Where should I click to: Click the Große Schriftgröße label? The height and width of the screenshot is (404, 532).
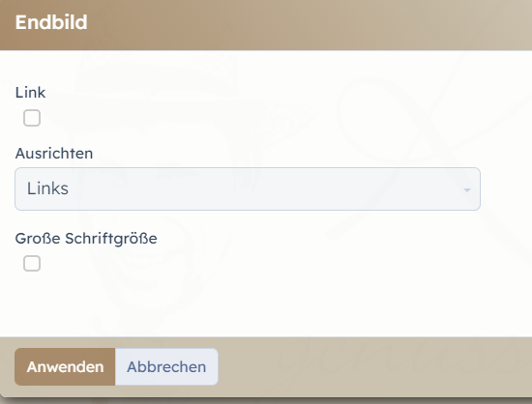[x=86, y=239]
